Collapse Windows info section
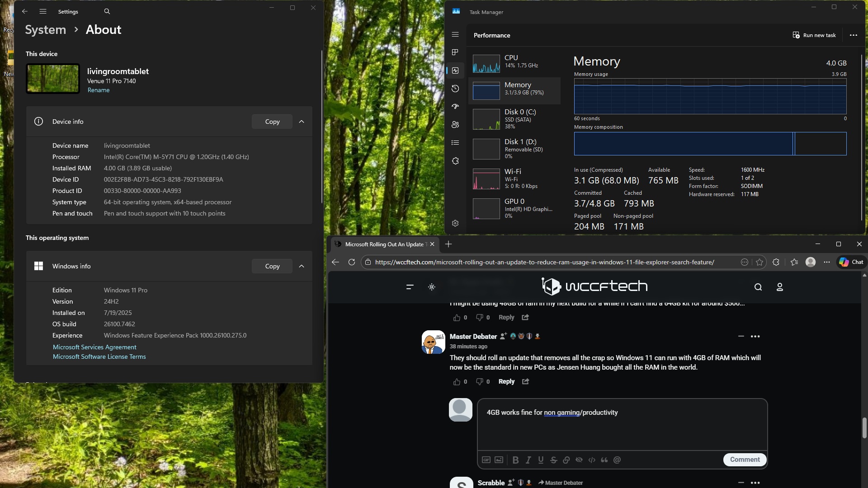Viewport: 868px width, 488px height. (302, 266)
